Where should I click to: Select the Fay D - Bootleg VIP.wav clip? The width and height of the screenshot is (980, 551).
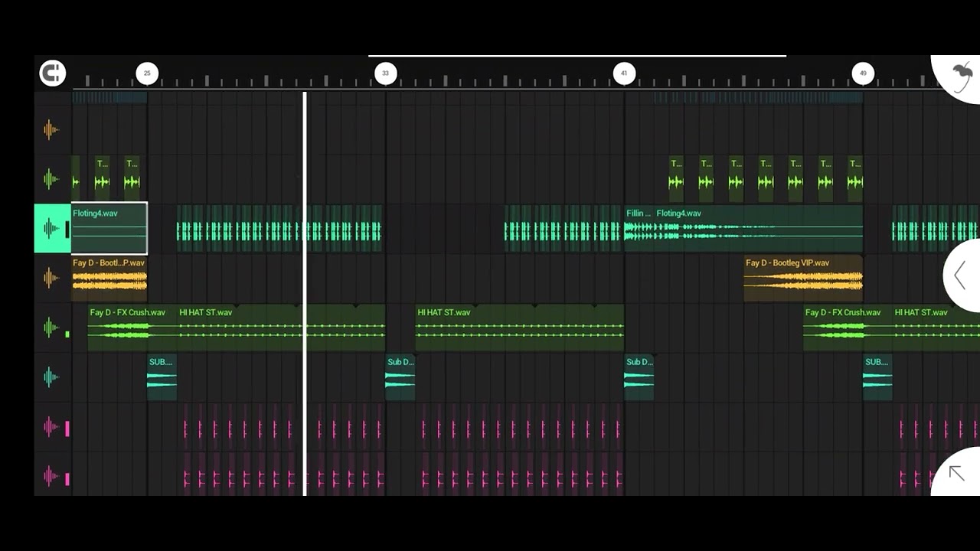point(803,278)
